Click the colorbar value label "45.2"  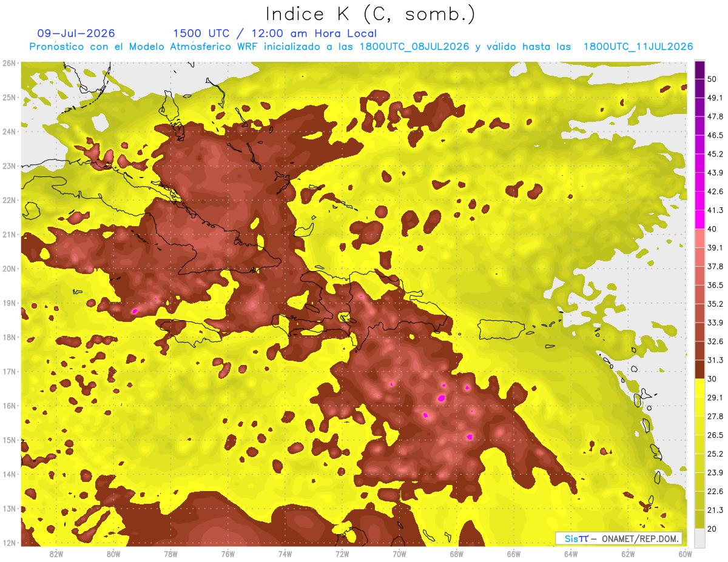point(715,154)
